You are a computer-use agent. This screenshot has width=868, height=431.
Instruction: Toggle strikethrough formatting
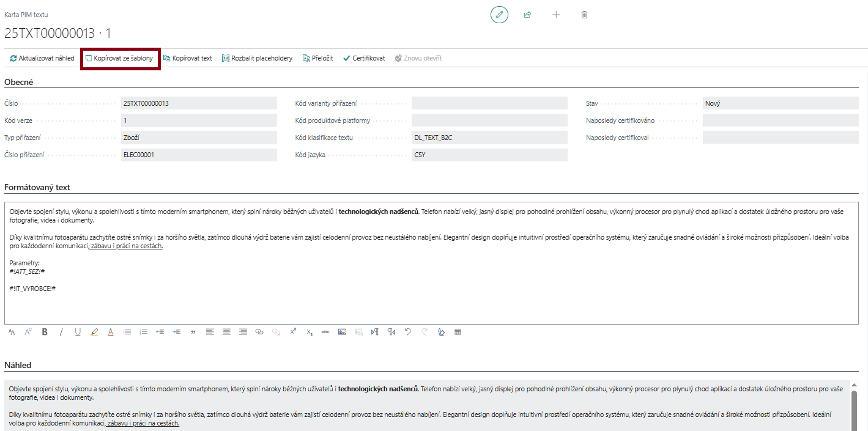click(x=325, y=332)
